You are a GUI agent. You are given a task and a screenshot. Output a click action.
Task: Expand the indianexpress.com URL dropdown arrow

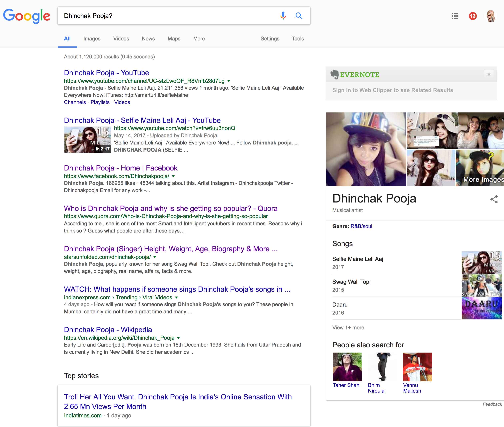[x=176, y=298]
